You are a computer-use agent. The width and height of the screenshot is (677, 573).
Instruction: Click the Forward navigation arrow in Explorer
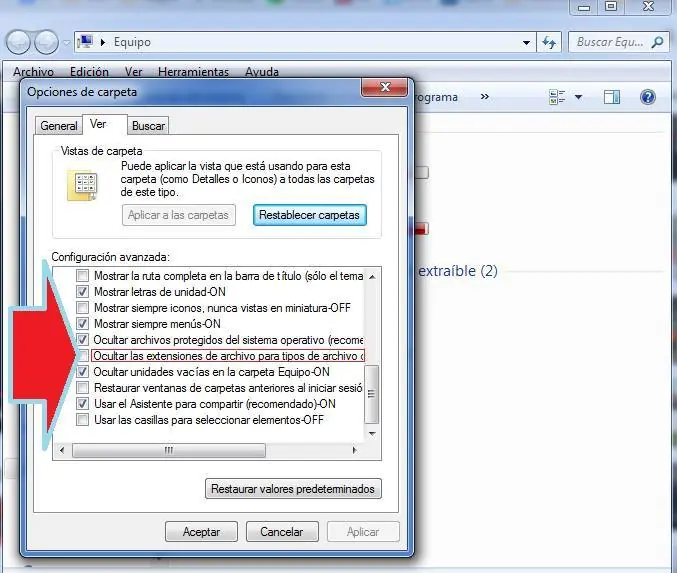46,42
